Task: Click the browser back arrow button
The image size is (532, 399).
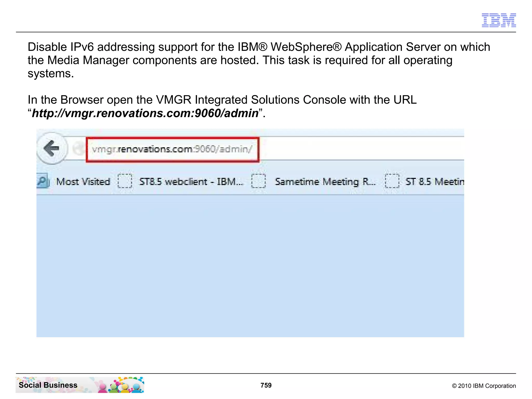Action: (x=52, y=148)
